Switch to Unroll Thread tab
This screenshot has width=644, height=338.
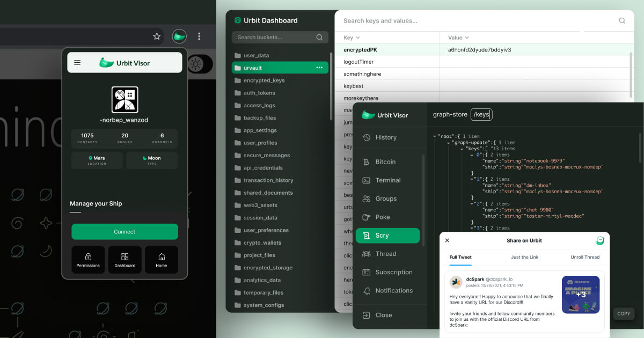pos(585,258)
